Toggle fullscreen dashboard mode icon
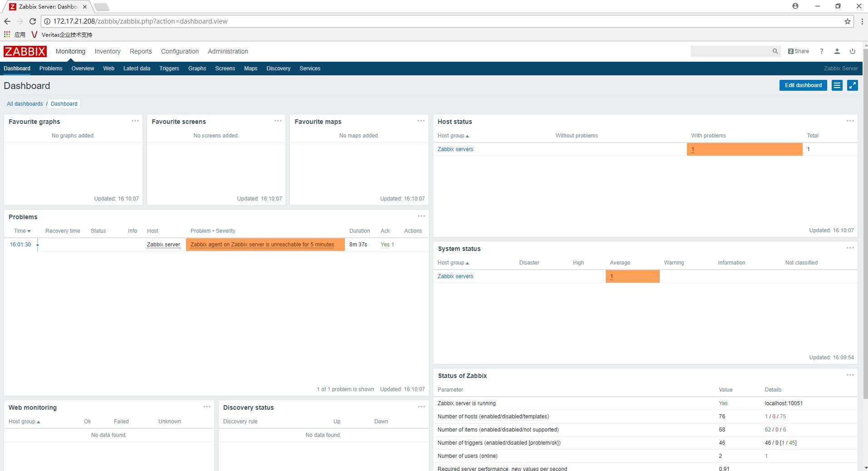The width and height of the screenshot is (868, 471). pos(853,85)
